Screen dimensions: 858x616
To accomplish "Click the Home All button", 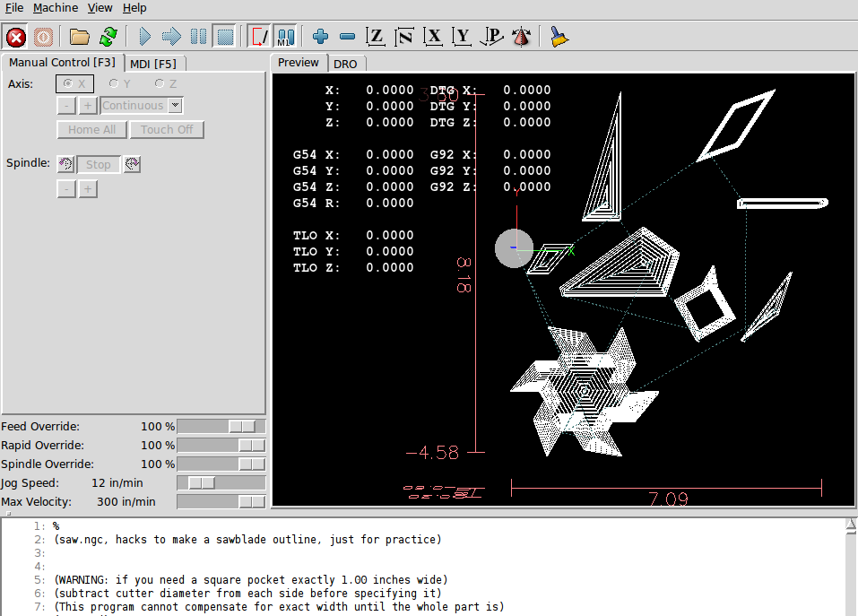I will tap(91, 129).
